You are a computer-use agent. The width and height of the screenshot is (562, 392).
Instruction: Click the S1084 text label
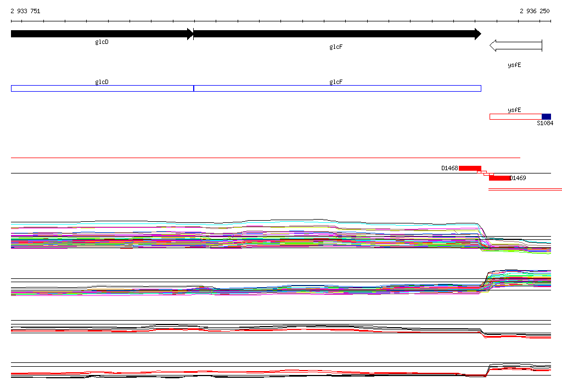(545, 123)
